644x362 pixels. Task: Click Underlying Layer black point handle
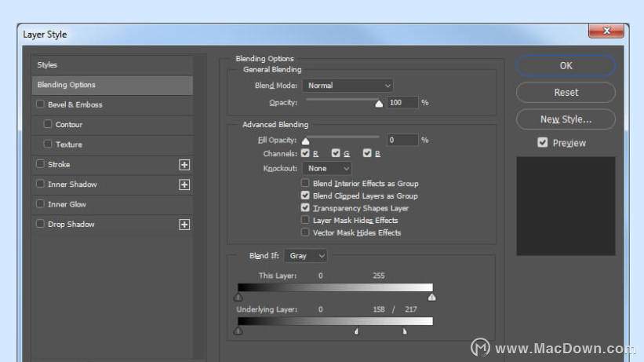[x=238, y=331]
